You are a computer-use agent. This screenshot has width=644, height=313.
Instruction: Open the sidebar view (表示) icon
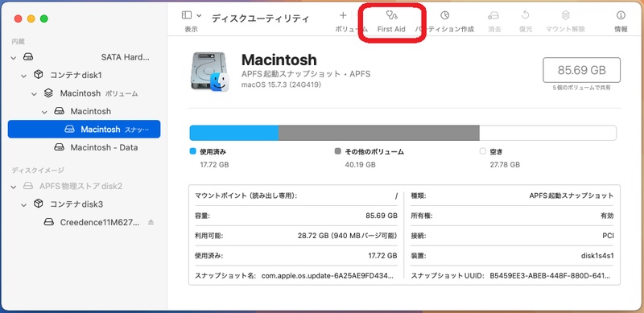pos(187,15)
